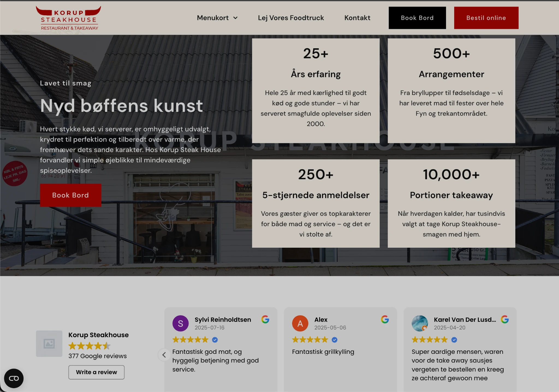Click Sylvi Reinholdtsen's purple S avatar
This screenshot has height=392, width=559.
(180, 323)
